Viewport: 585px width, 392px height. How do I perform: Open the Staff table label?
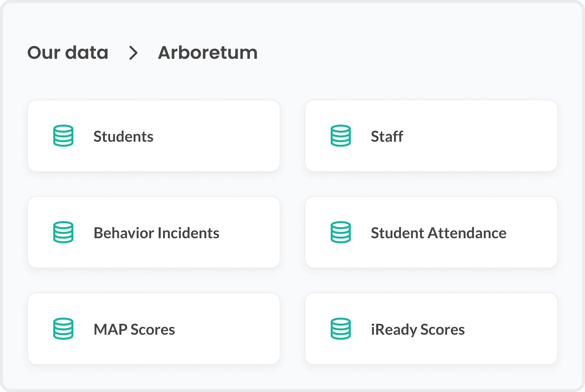tap(387, 136)
